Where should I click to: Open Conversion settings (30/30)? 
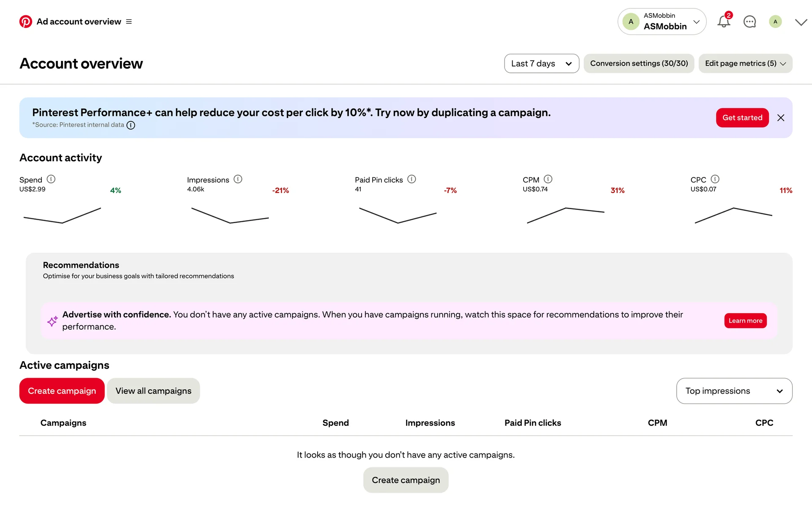coord(639,63)
